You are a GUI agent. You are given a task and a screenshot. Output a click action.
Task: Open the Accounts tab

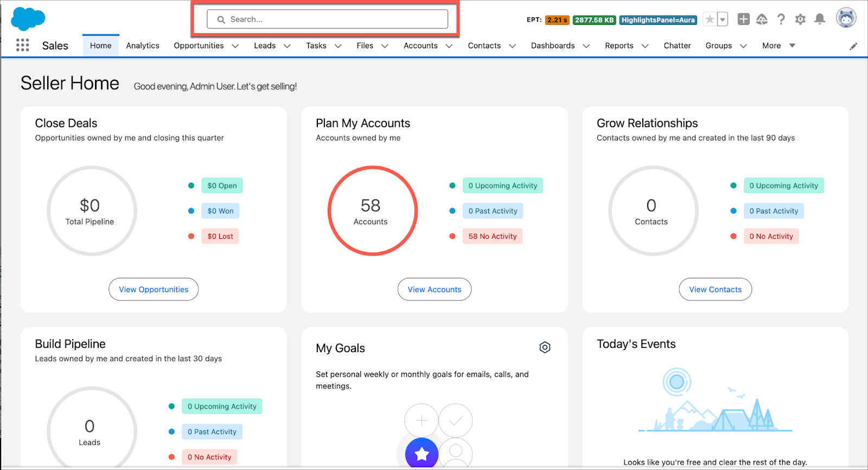(420, 46)
